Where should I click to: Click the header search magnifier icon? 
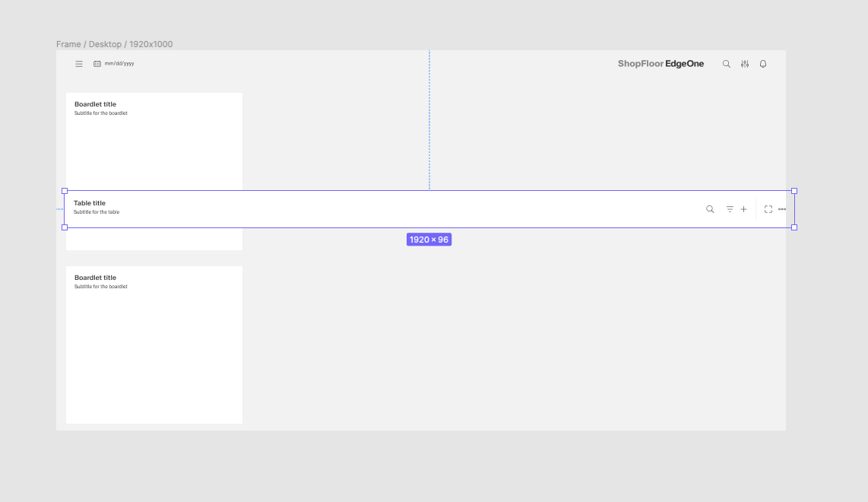(726, 64)
